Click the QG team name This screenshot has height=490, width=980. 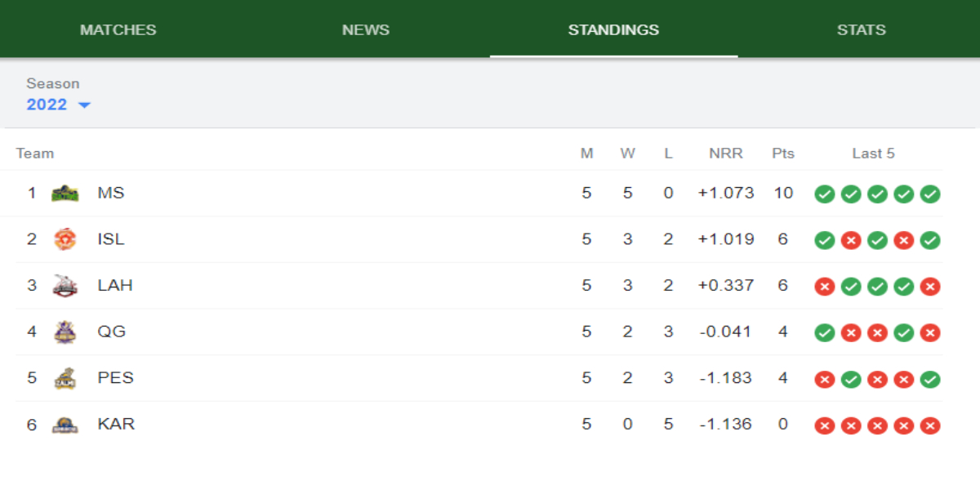point(112,332)
